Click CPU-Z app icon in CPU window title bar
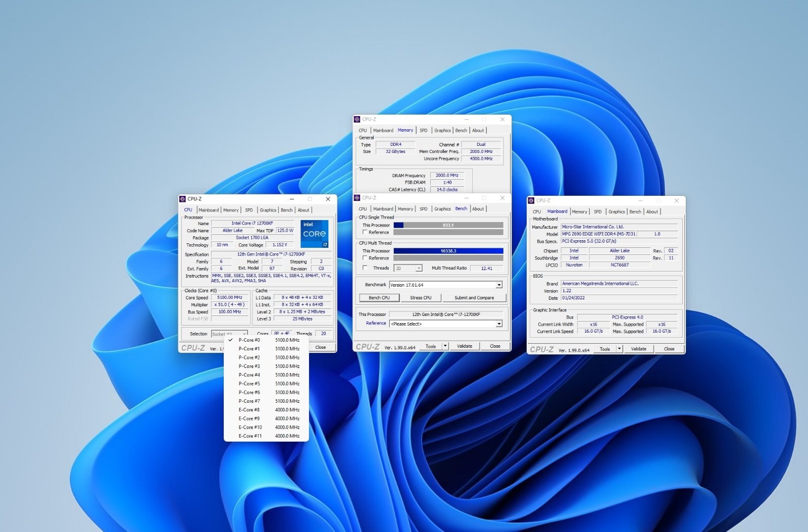Image resolution: width=808 pixels, height=532 pixels. [183, 199]
